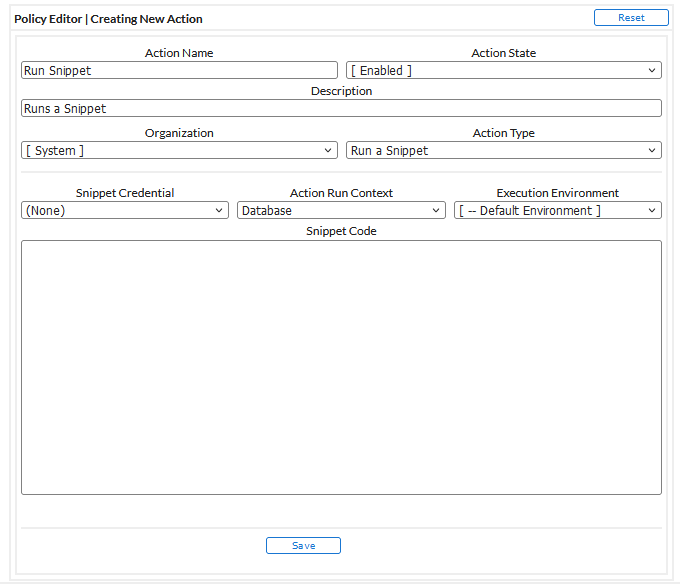Click inside the Snippet Code text area
Image resolution: width=680 pixels, height=584 pixels.
click(341, 366)
